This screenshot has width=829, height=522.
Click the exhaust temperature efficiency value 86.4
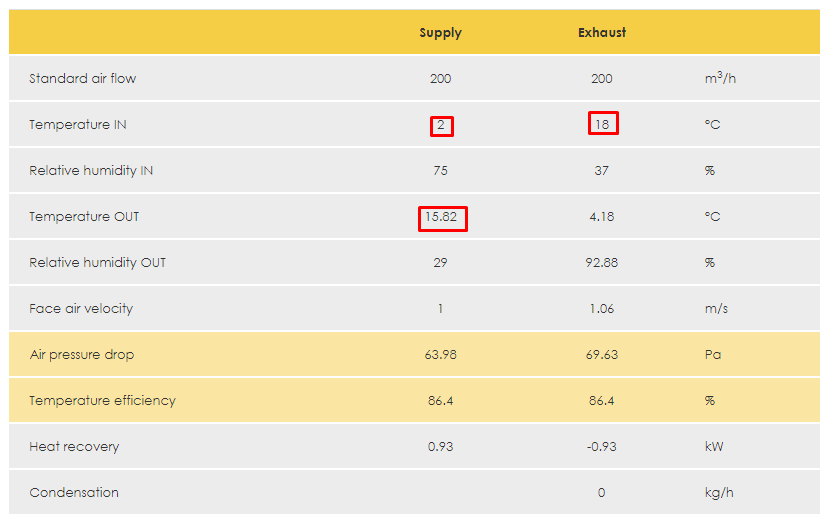602,401
